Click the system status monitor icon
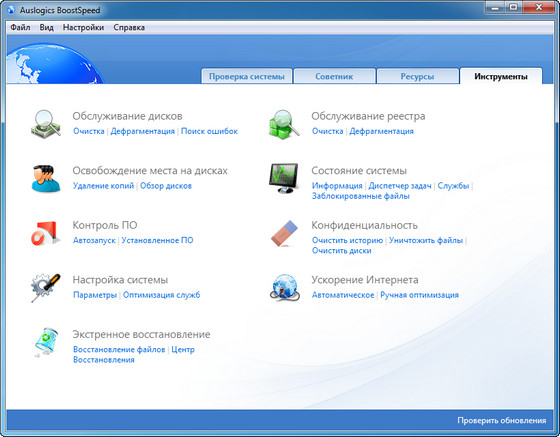This screenshot has width=560, height=437. point(284,179)
